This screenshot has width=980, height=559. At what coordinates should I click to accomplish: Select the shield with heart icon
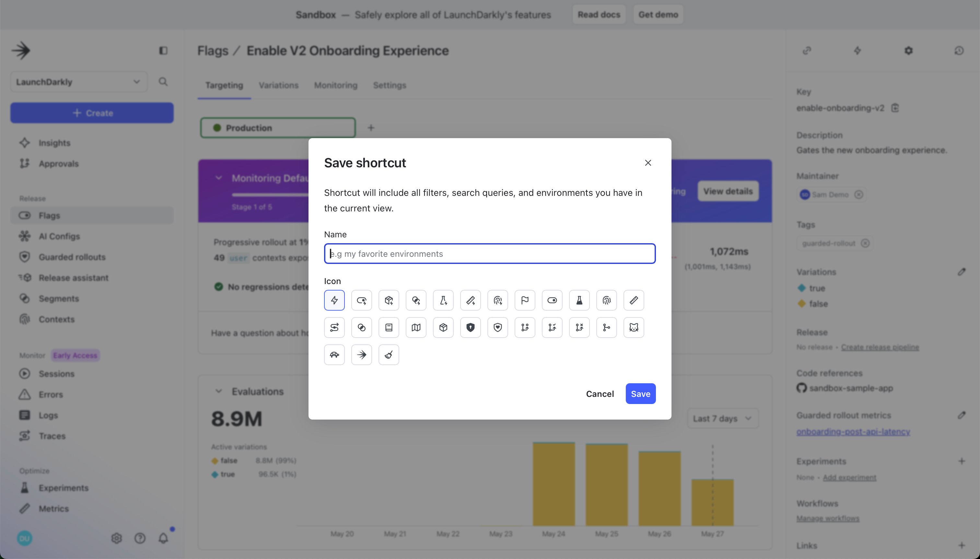498,327
